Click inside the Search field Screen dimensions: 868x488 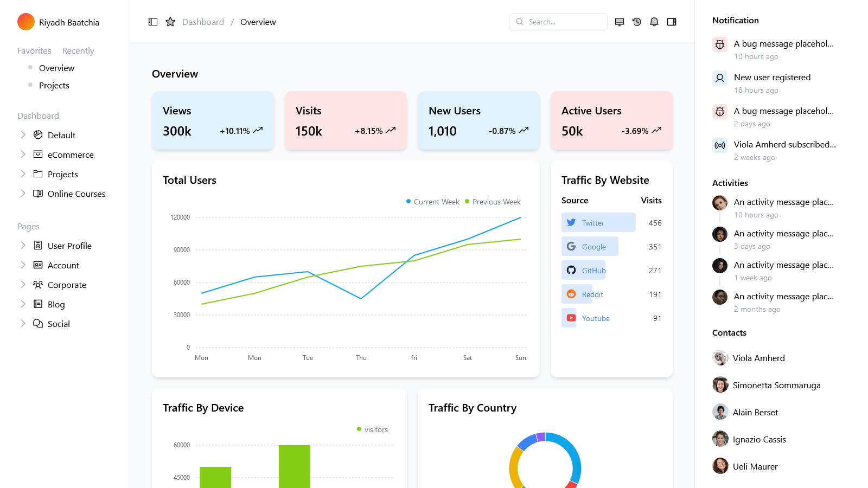pyautogui.click(x=558, y=22)
